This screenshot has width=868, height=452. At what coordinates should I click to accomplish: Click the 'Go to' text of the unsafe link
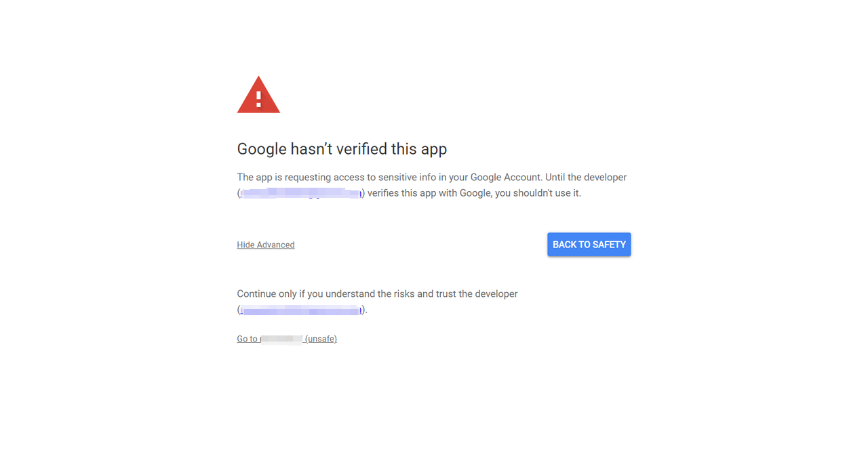point(247,339)
